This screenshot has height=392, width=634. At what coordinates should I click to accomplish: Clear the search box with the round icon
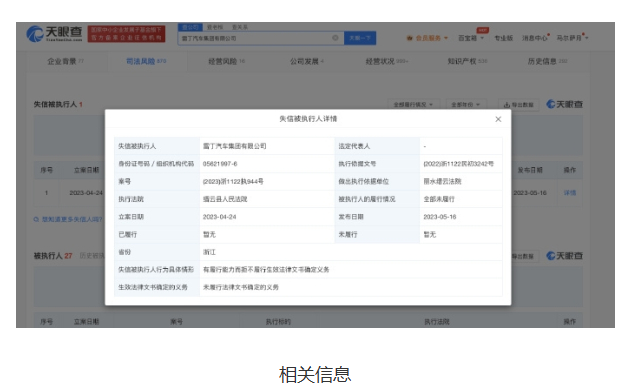[x=335, y=38]
